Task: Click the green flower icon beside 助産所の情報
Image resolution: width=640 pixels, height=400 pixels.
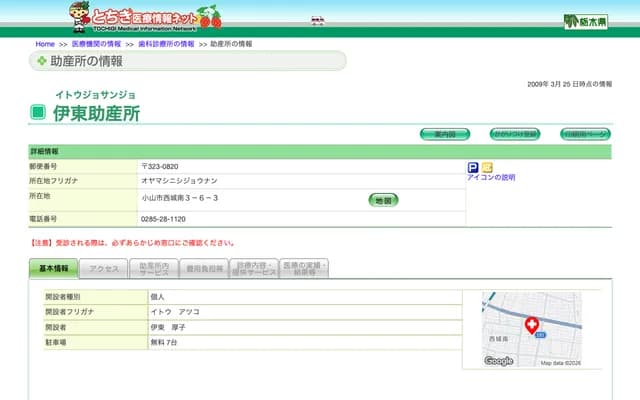Action: coord(42,61)
